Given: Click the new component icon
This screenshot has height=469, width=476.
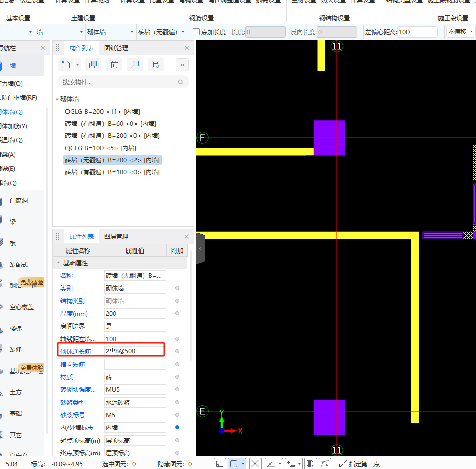Looking at the screenshot, I should point(65,64).
